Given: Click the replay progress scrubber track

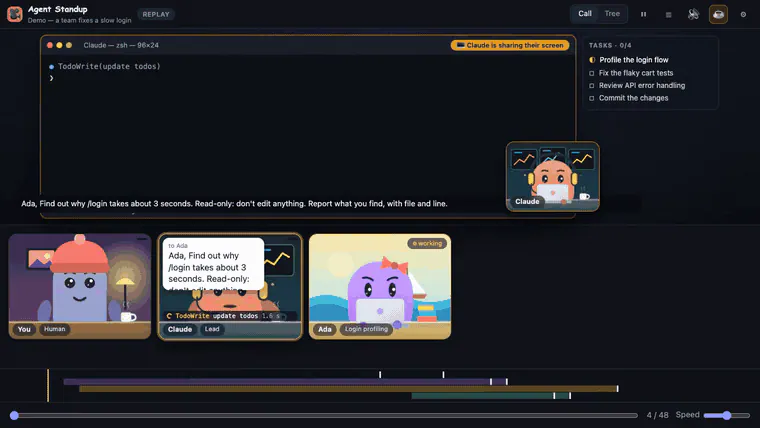Looking at the screenshot, I should tap(326, 415).
